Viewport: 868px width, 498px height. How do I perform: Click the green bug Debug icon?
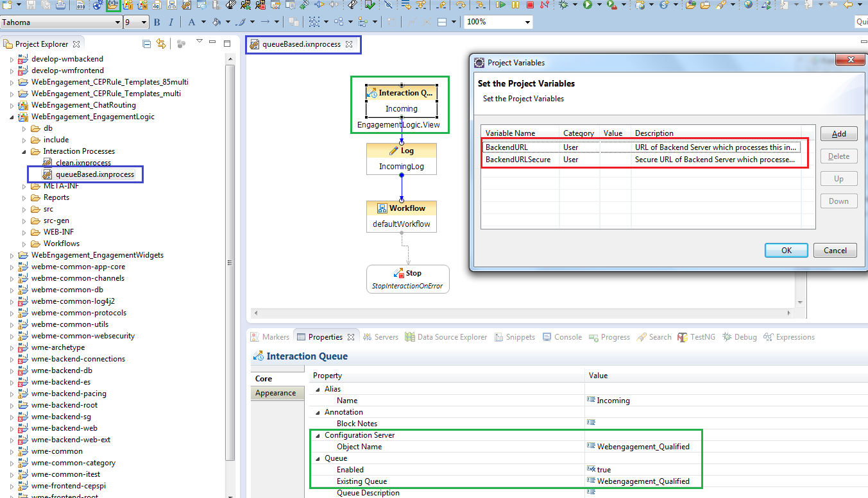pyautogui.click(x=563, y=5)
